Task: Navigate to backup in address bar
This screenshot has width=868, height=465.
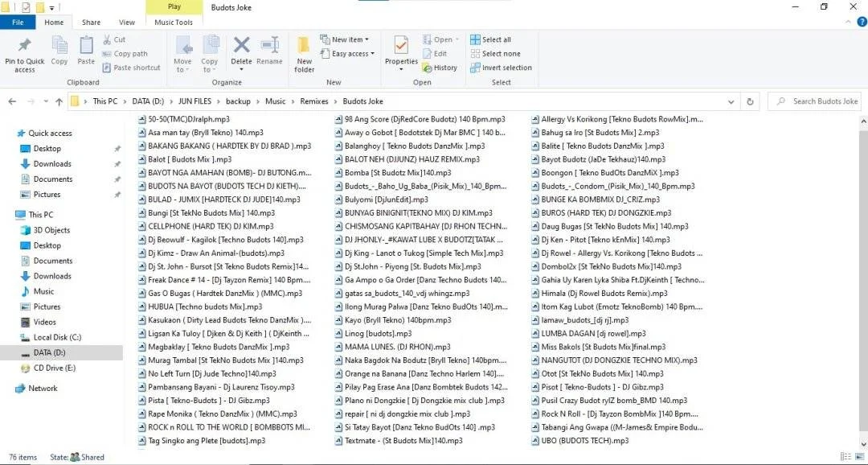Action: tap(238, 101)
